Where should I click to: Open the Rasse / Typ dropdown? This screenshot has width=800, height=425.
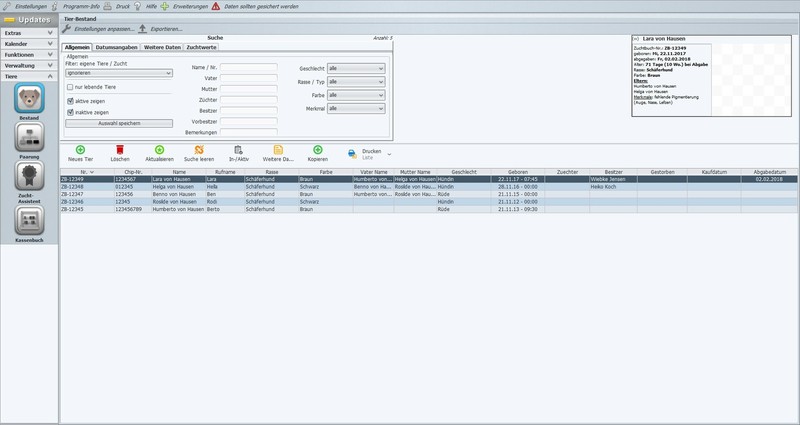tap(356, 82)
